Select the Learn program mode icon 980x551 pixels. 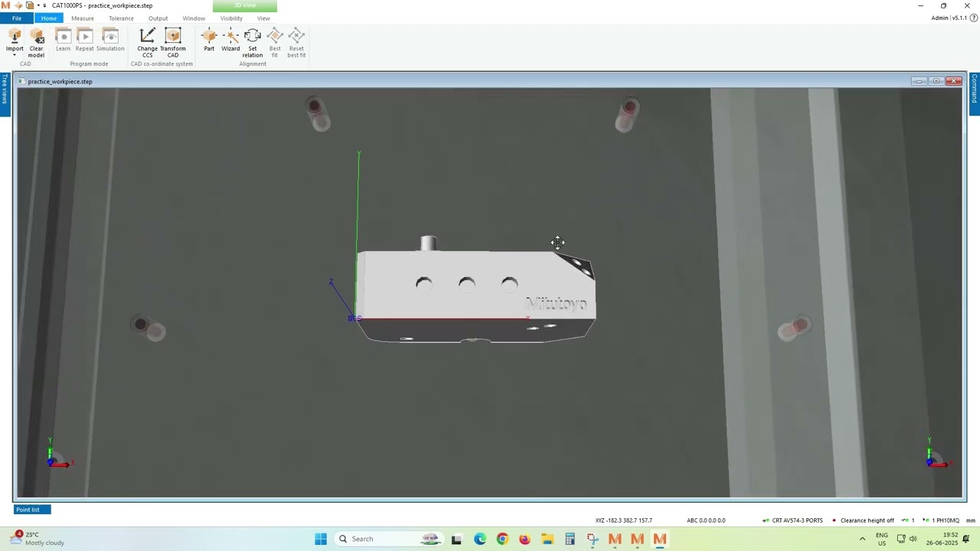[63, 36]
